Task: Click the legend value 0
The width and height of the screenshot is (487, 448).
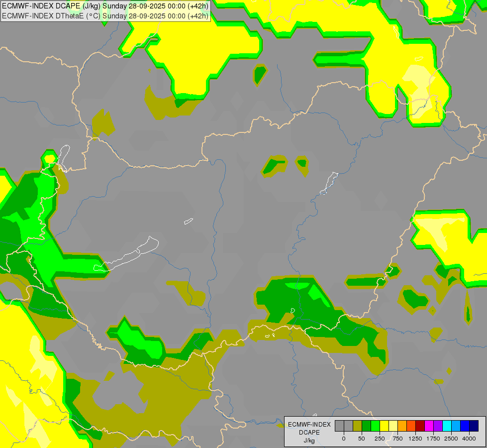Action: 344,439
